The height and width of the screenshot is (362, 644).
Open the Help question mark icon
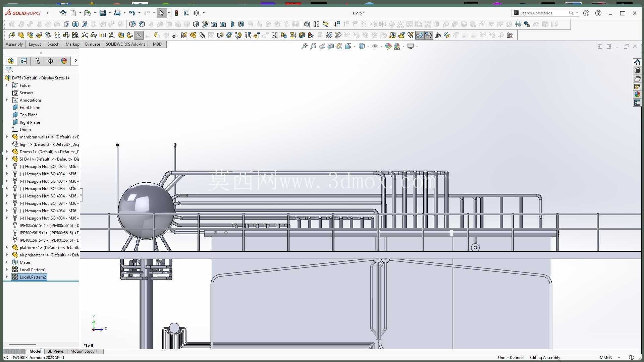click(x=598, y=13)
